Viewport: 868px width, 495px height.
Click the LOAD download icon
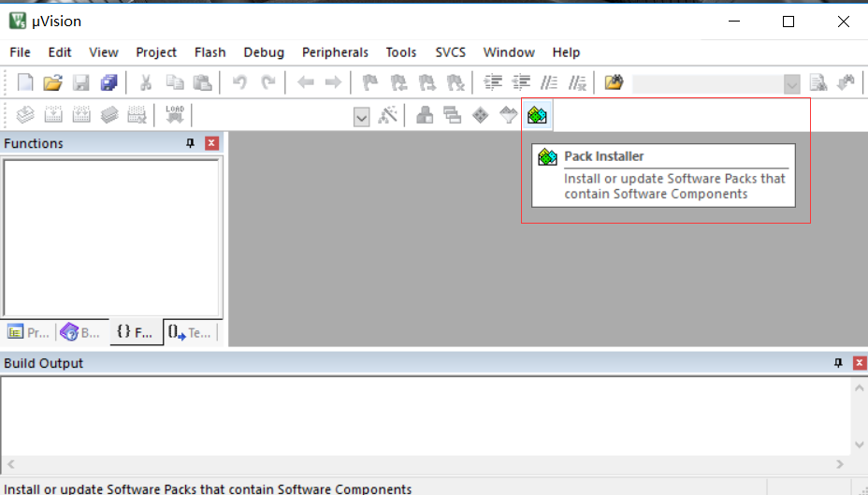click(x=175, y=114)
